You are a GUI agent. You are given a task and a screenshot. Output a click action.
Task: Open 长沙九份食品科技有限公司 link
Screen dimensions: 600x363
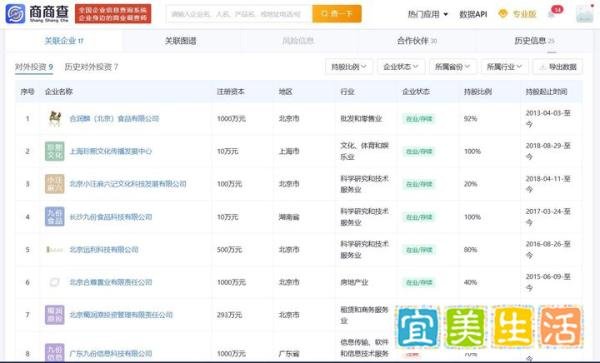tap(111, 217)
